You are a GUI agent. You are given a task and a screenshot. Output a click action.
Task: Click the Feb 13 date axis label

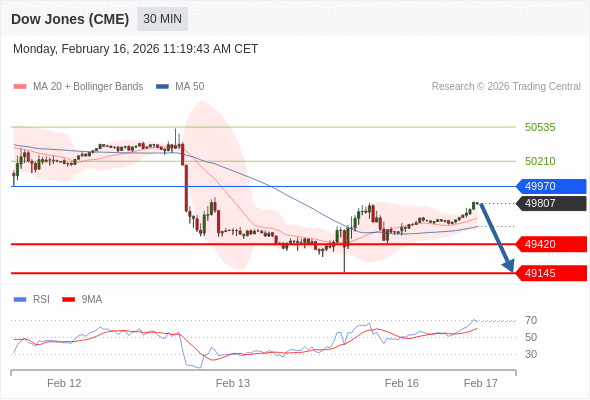[x=233, y=383]
